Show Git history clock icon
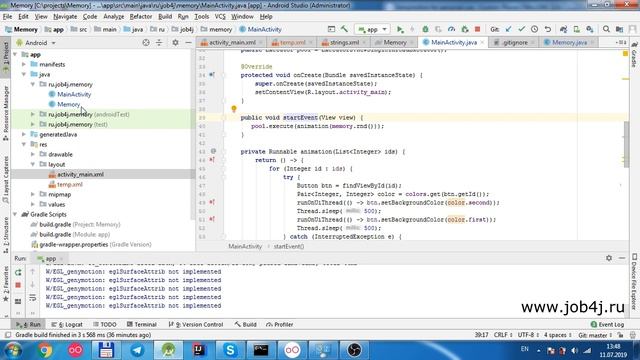The width and height of the screenshot is (640, 360). click(x=534, y=29)
